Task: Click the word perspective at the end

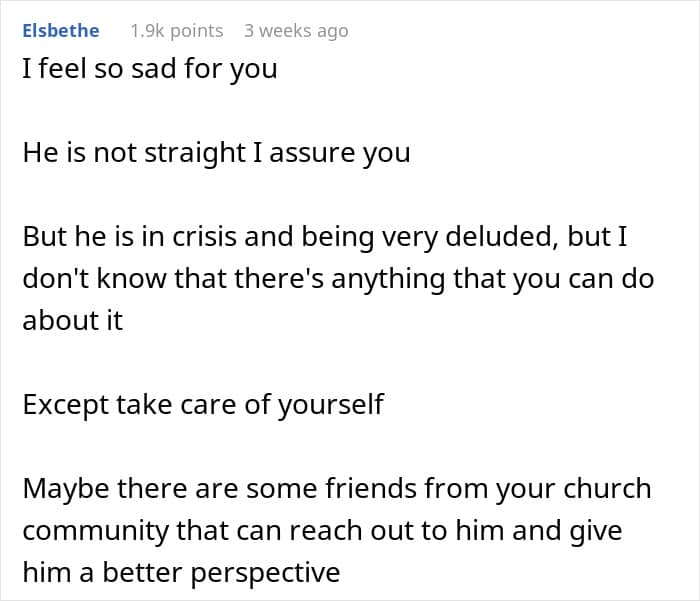Action: click(266, 574)
